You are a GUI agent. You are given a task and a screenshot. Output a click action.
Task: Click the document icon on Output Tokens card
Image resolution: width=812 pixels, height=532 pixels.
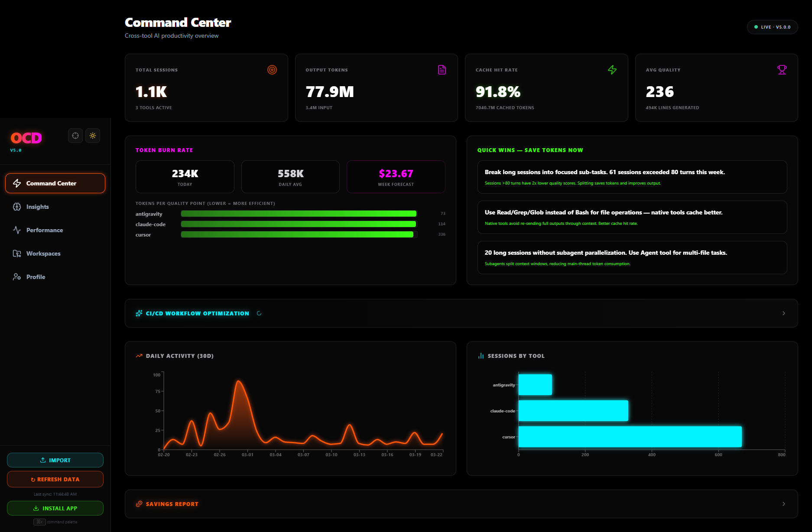[x=442, y=70]
